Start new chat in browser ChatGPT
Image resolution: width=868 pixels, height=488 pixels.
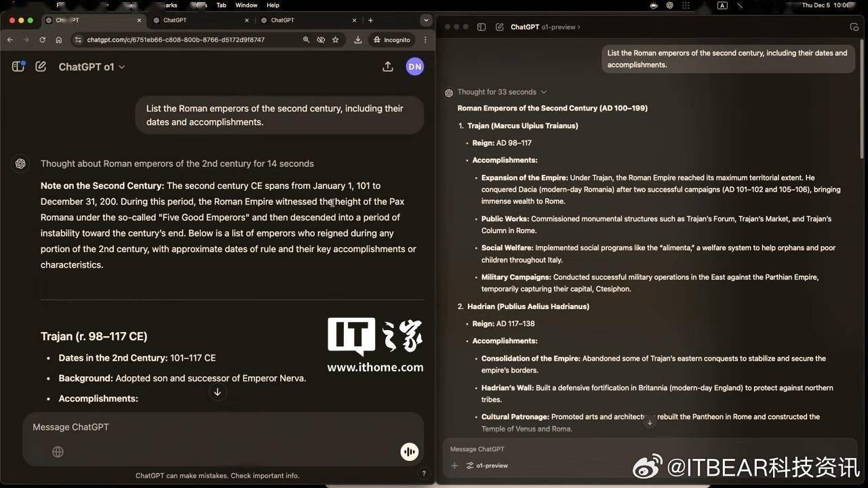pos(41,66)
